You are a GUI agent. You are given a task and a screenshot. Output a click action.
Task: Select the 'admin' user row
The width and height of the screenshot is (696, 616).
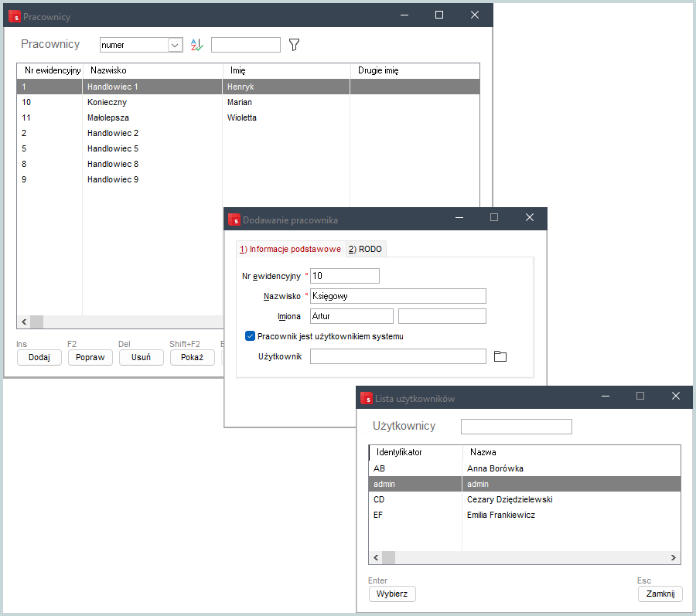pyautogui.click(x=524, y=484)
